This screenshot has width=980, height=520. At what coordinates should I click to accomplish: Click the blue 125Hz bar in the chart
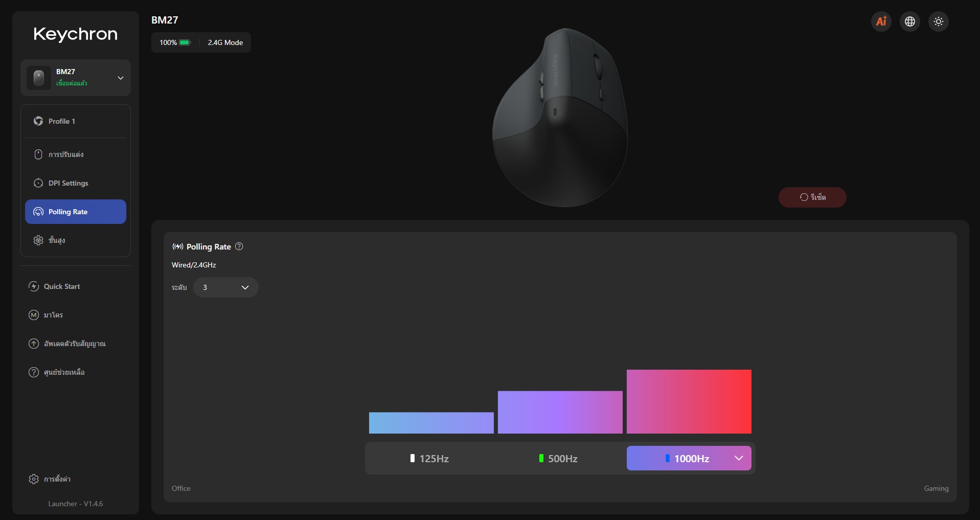tap(431, 423)
